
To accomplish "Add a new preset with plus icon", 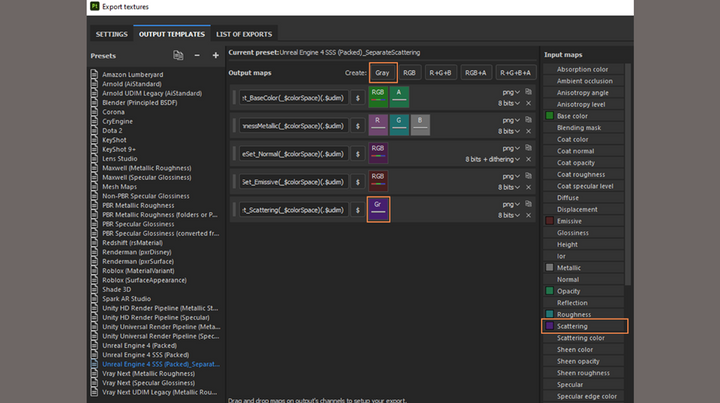I will (215, 56).
